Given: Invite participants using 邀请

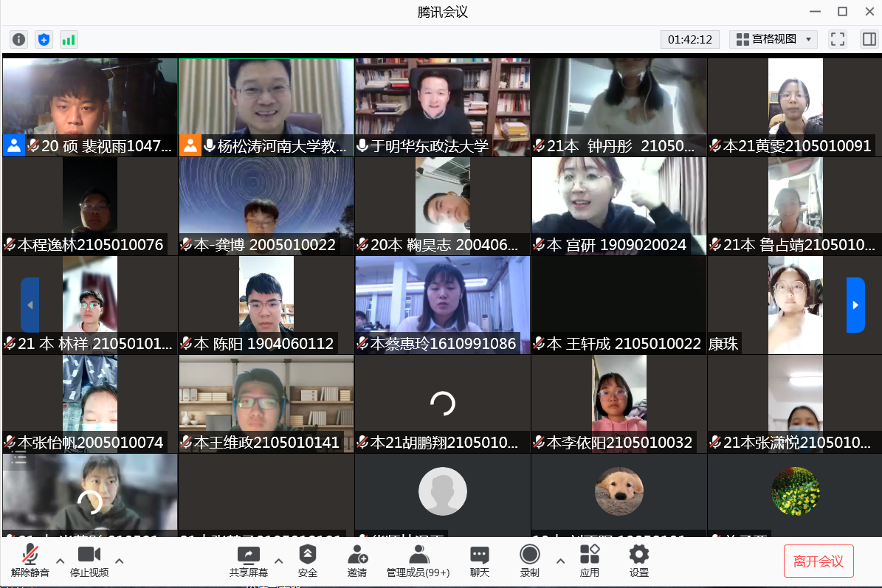Looking at the screenshot, I should click(x=357, y=561).
